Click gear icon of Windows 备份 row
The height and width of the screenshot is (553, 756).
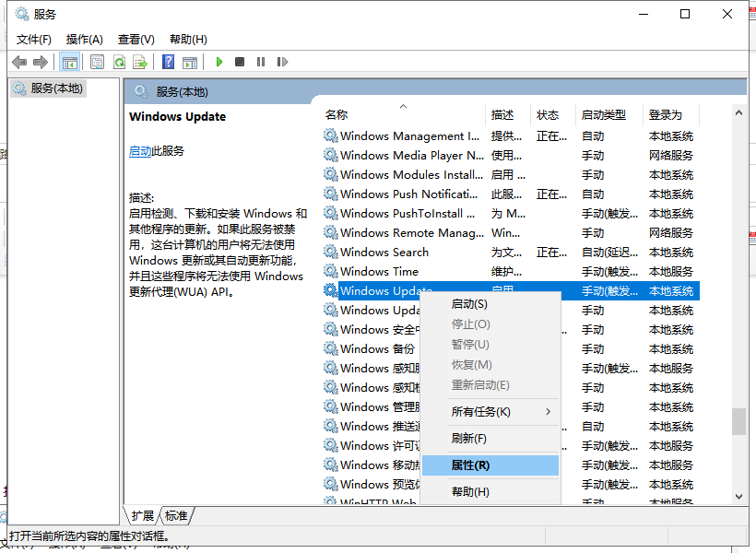tap(330, 348)
